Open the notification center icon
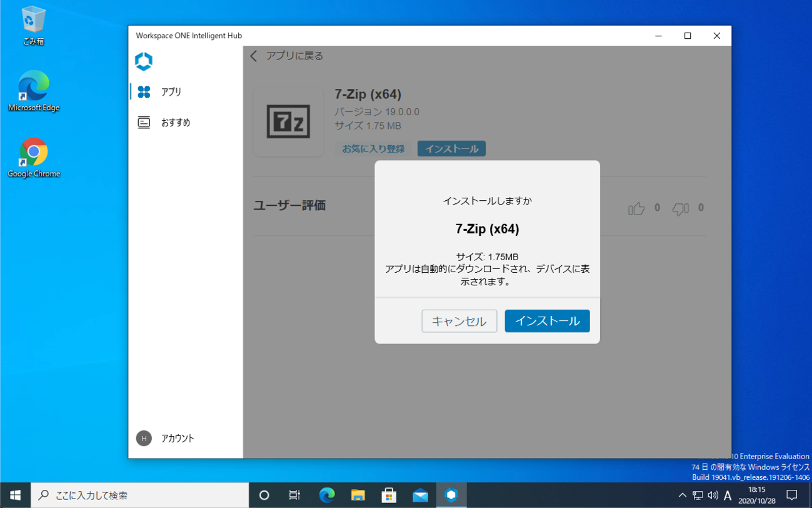The width and height of the screenshot is (812, 508). point(792,495)
